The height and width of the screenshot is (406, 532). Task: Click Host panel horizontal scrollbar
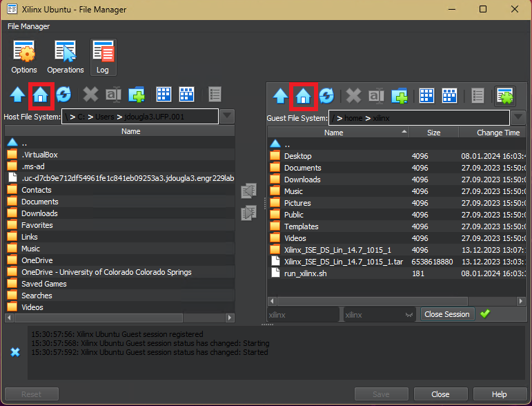(x=99, y=318)
